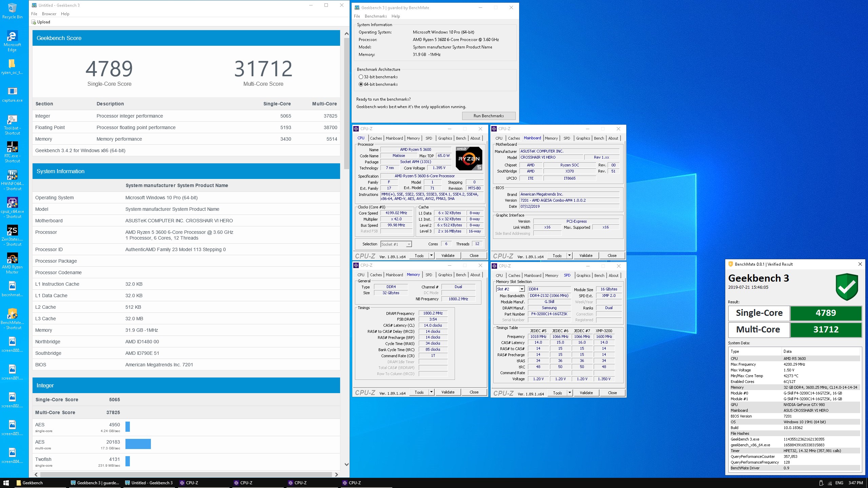Select the screen002 image file icon
This screenshot has height=488, width=868.
tap(12, 400)
